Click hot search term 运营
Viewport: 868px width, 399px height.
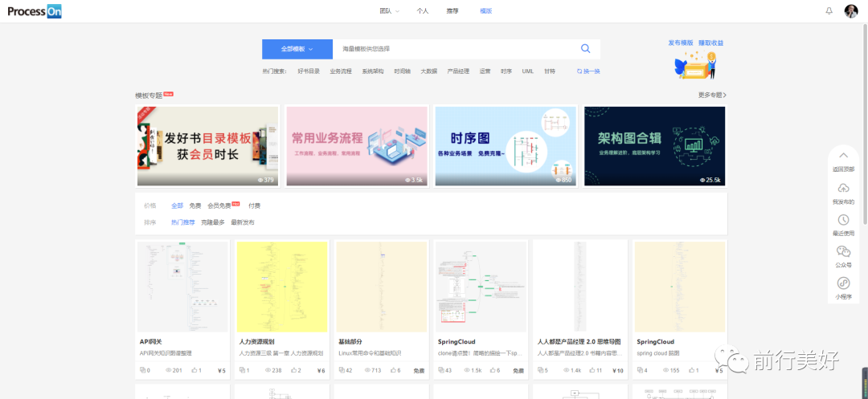point(485,71)
